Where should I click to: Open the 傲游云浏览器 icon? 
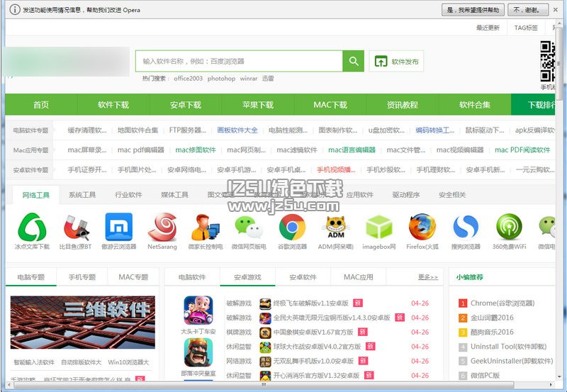pyautogui.click(x=118, y=227)
